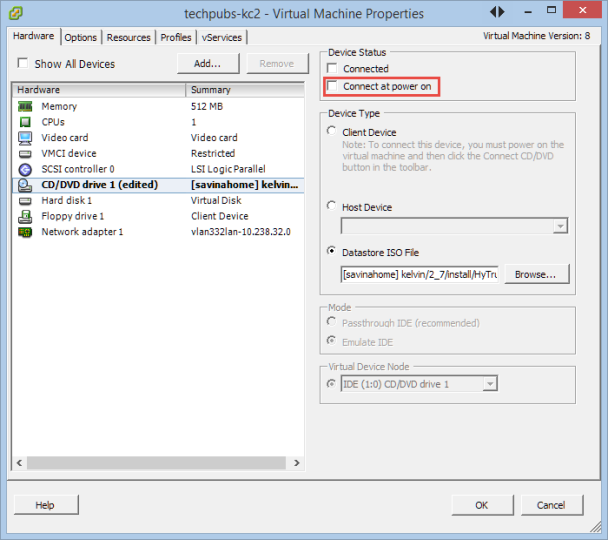
Task: Click the LSI Logic Parallel summary
Action: click(x=228, y=169)
